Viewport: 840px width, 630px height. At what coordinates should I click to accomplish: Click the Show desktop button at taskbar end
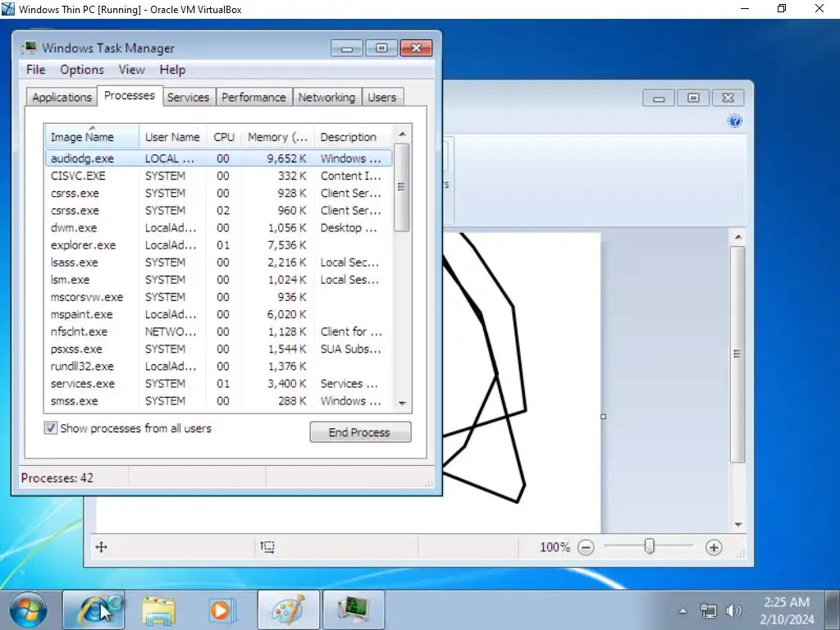tap(833, 609)
